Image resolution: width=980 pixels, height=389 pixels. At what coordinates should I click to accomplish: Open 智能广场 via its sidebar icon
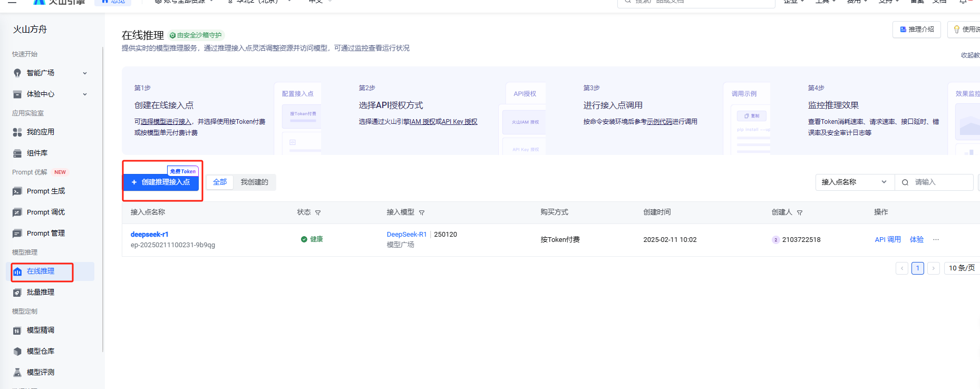(17, 73)
